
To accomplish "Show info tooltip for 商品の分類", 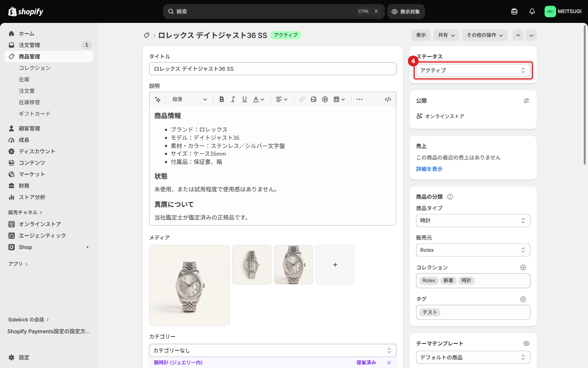I will tap(450, 197).
